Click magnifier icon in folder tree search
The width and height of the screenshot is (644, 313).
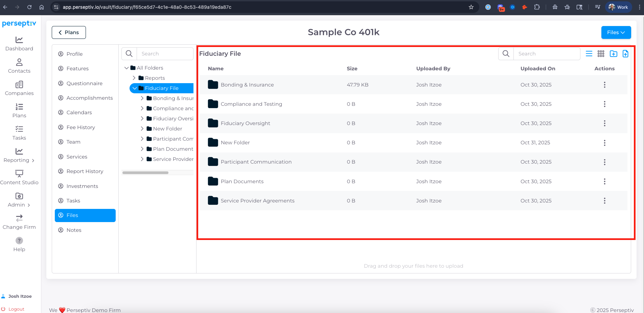point(129,54)
